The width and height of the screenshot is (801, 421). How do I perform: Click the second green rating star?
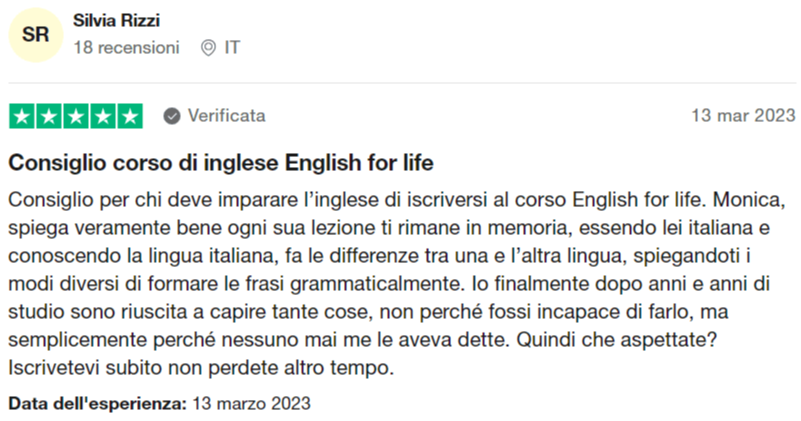point(49,116)
